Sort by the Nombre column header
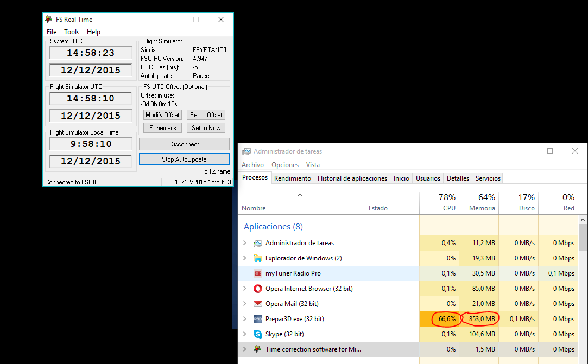Image resolution: width=588 pixels, height=364 pixels. pyautogui.click(x=301, y=203)
